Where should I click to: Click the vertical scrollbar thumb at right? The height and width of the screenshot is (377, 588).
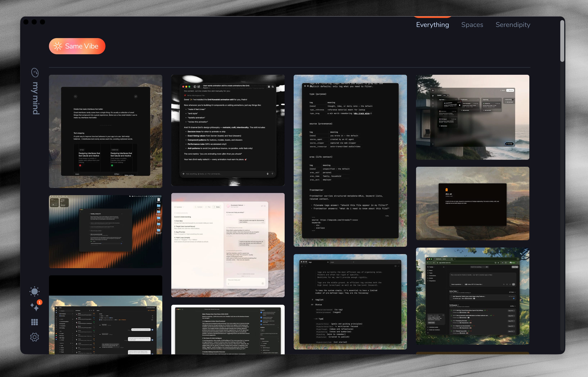[x=562, y=41]
